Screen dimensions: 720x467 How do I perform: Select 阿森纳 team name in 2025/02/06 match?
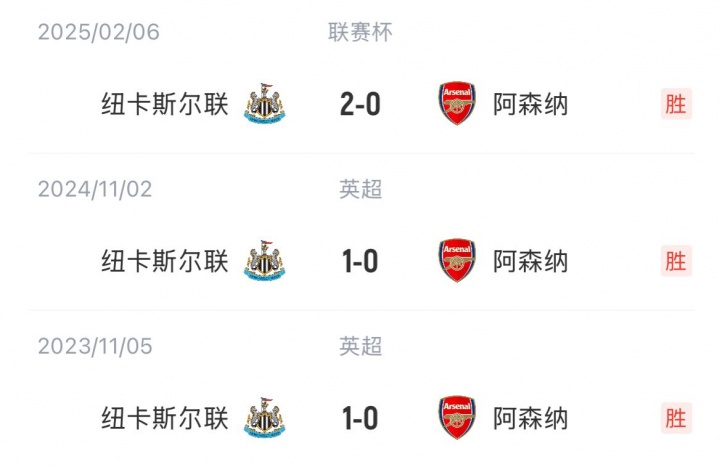click(531, 103)
